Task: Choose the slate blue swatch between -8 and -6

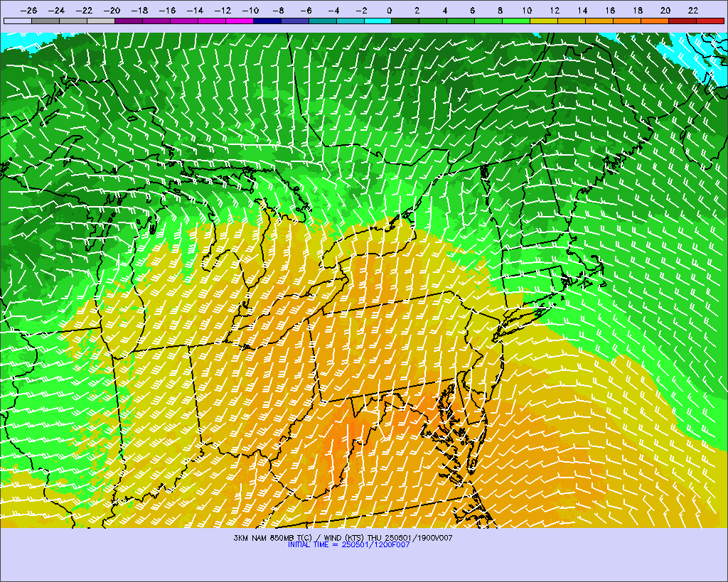Action: tap(295, 21)
